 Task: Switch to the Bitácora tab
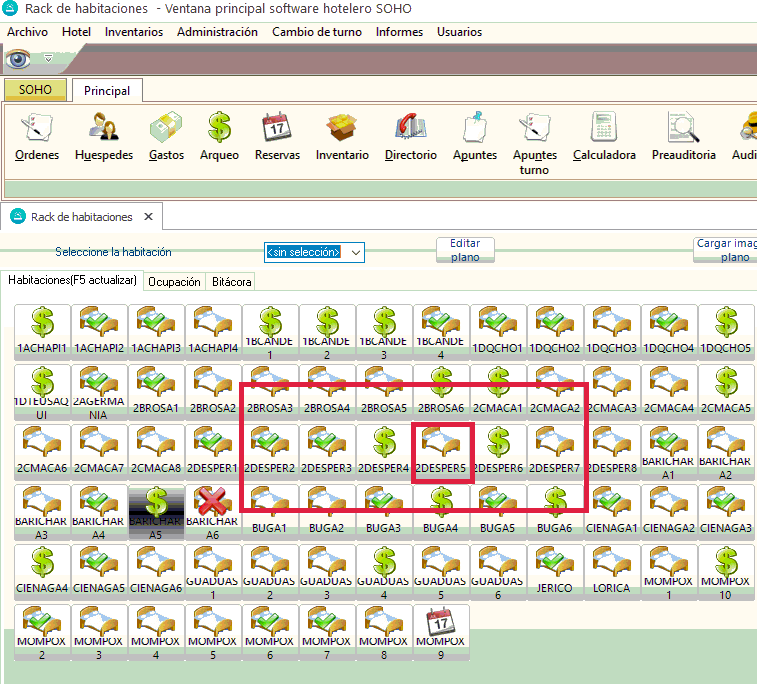[x=231, y=282]
